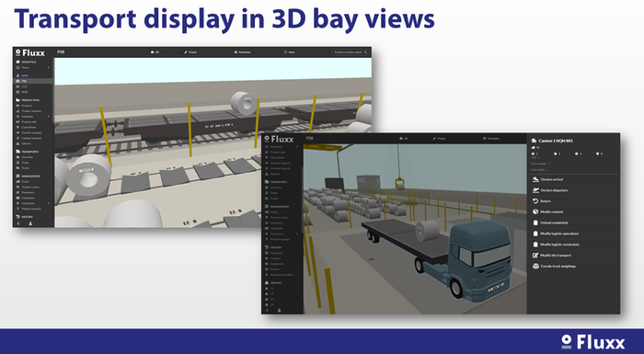Screen dimensions: 644x354
Task: Expand the Hardware submenu arrow
Action: [49, 203]
